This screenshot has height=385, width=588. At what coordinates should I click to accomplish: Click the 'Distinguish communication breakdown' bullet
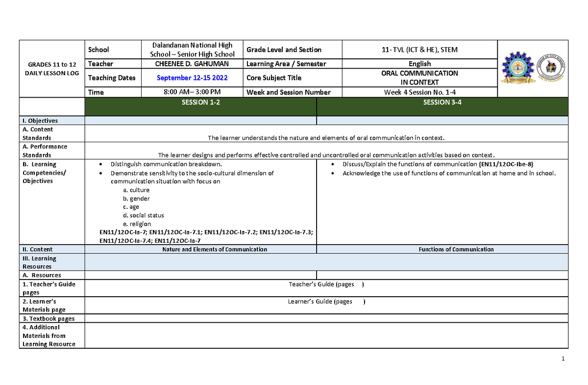click(x=166, y=164)
